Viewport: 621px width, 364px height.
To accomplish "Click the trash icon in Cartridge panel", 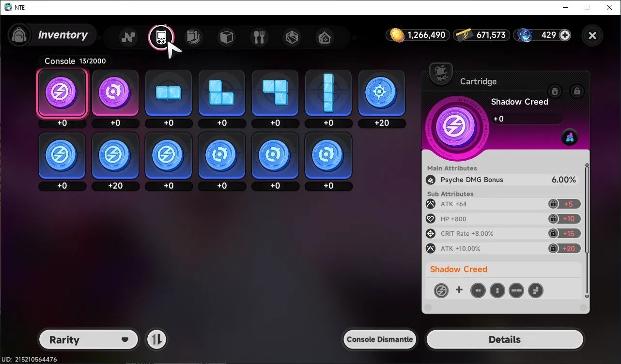I will pyautogui.click(x=555, y=91).
